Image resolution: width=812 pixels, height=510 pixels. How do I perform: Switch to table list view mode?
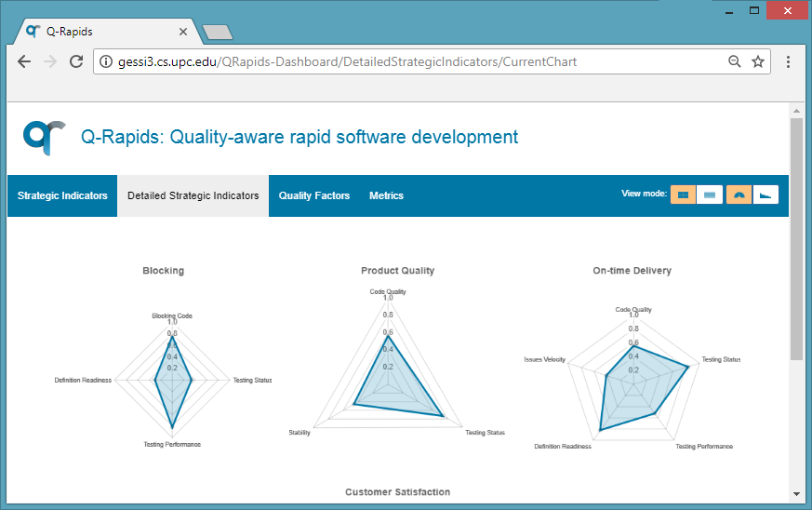[710, 195]
